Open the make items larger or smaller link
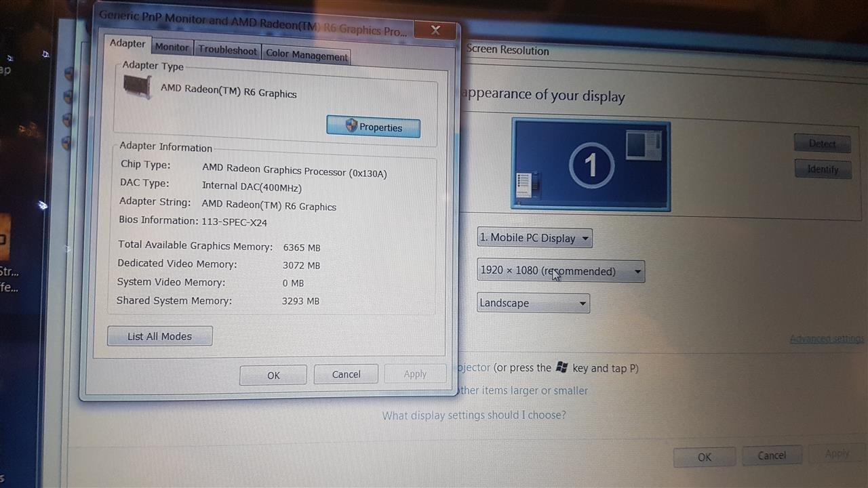868x488 pixels. click(524, 390)
